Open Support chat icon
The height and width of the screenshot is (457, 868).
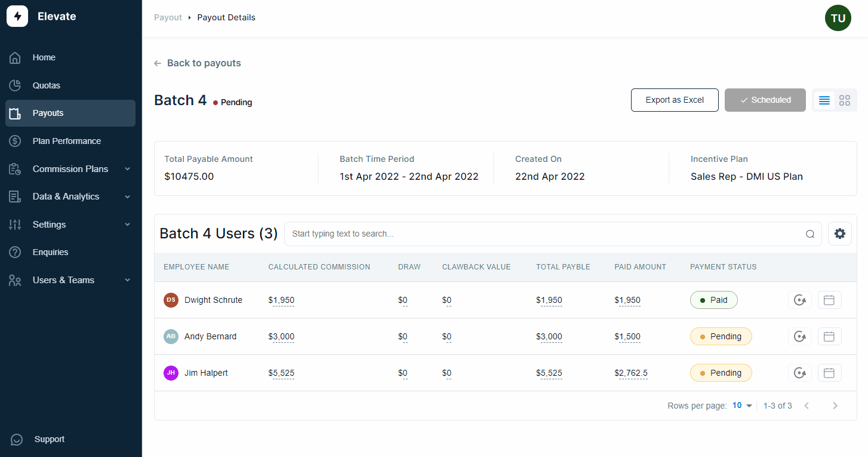[x=17, y=440]
